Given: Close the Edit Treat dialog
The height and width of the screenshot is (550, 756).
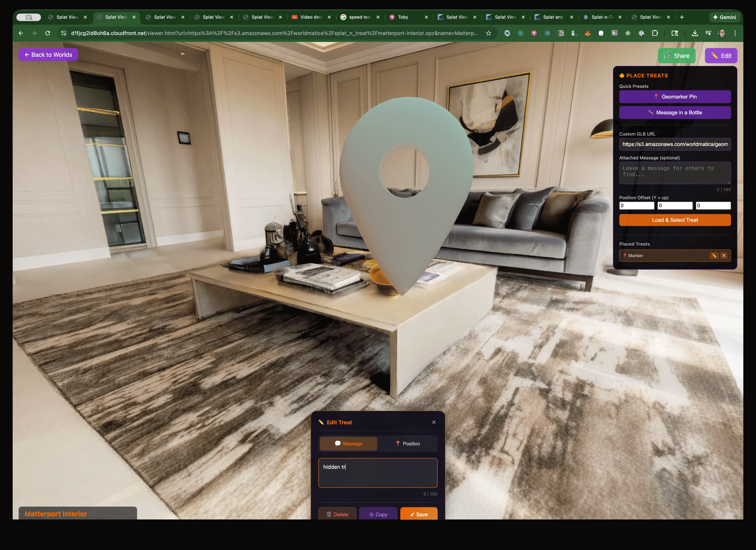Looking at the screenshot, I should click(434, 422).
